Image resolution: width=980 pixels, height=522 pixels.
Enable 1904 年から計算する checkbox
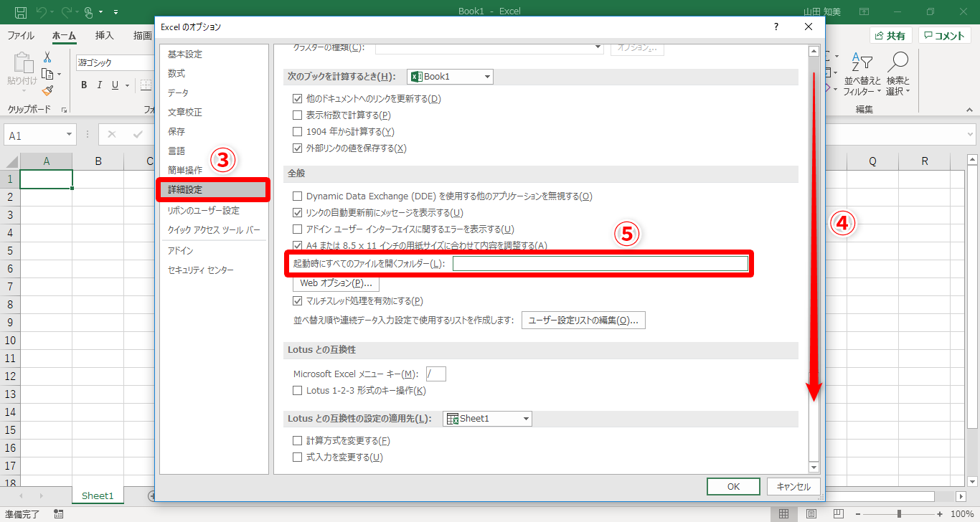[298, 132]
